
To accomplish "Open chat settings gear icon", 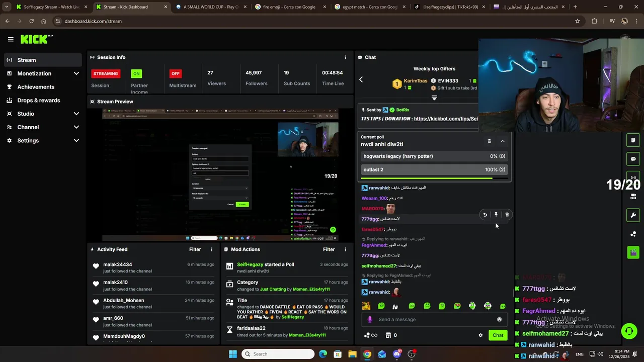I will point(480,335).
